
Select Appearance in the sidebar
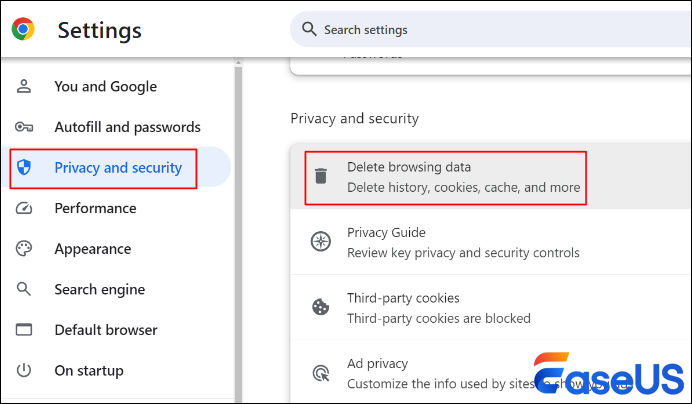point(92,249)
